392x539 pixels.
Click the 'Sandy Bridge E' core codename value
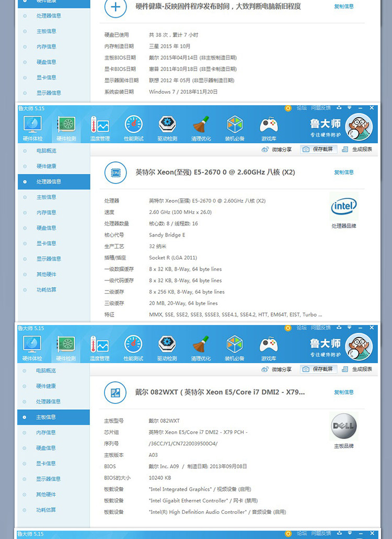click(167, 235)
